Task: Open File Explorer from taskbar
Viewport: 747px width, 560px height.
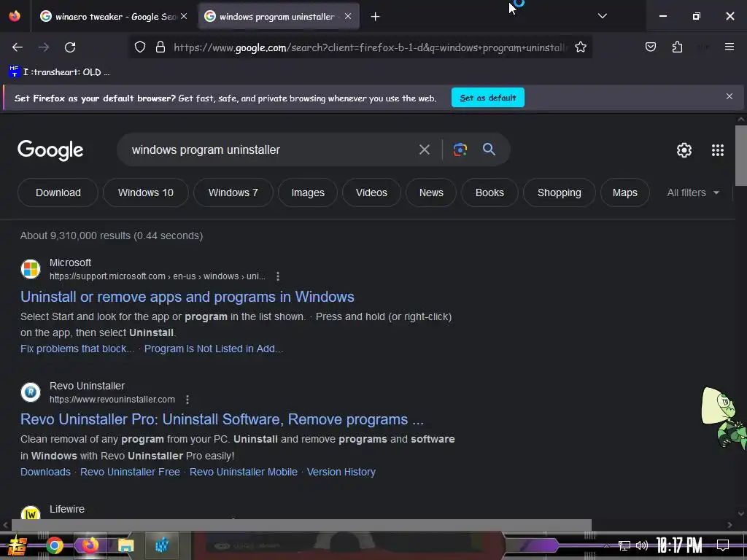Action: tap(125, 545)
